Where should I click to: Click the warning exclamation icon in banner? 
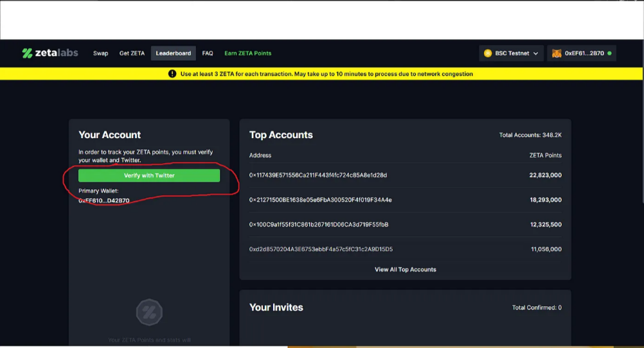click(x=172, y=74)
